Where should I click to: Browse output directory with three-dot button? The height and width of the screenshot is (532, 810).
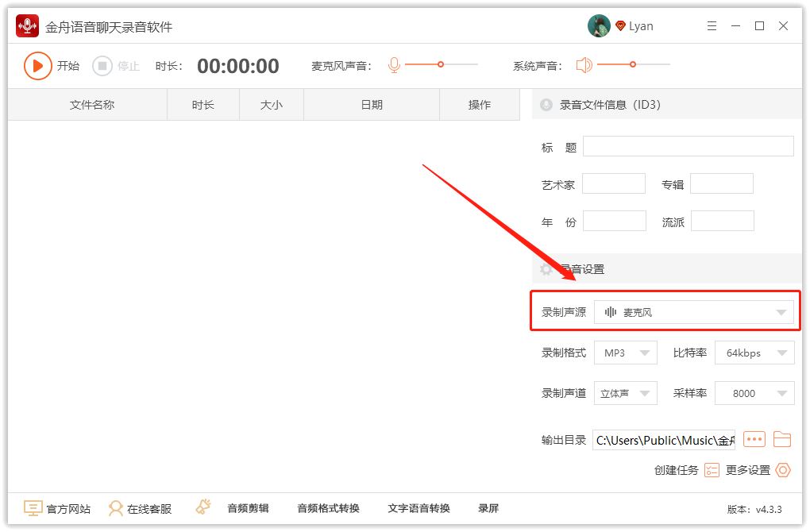point(754,439)
